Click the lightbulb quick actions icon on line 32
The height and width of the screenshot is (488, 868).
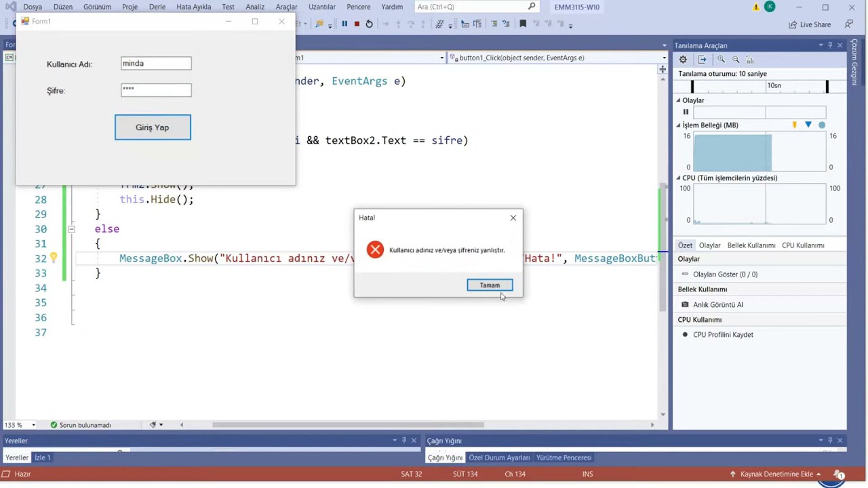coord(54,258)
